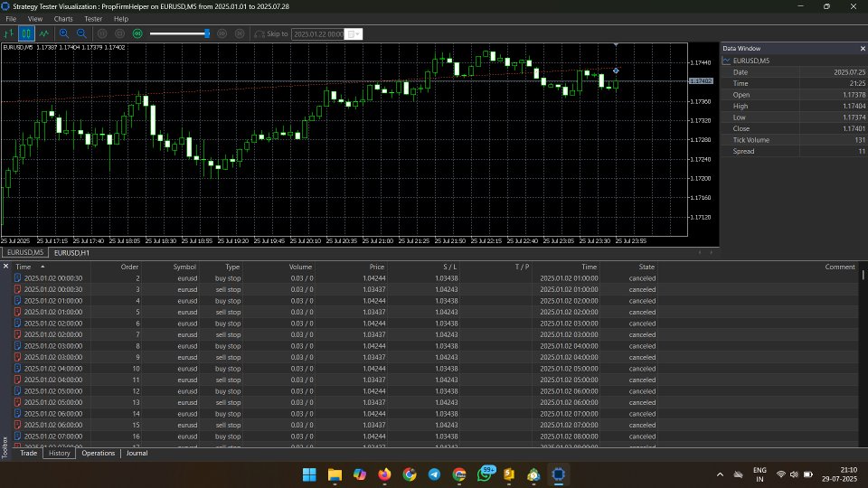Open the Tester menu
This screenshot has width=868, height=488.
click(93, 19)
